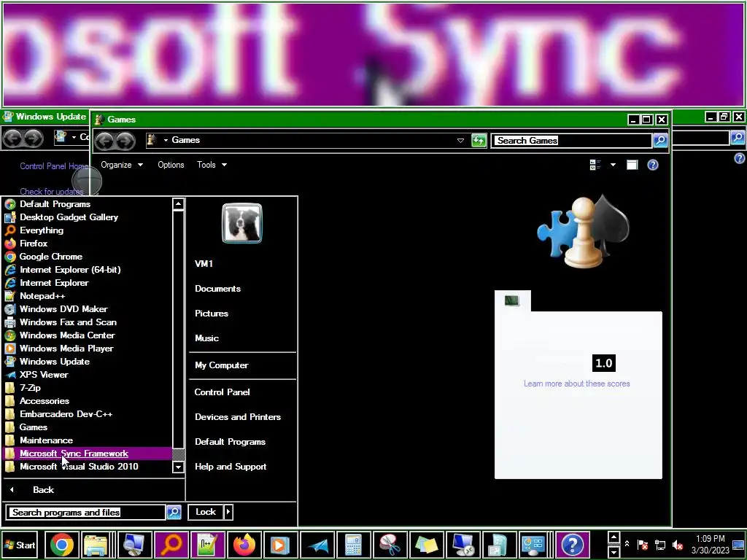The image size is (747, 560).
Task: Click Learn more about these scores link
Action: tap(577, 384)
